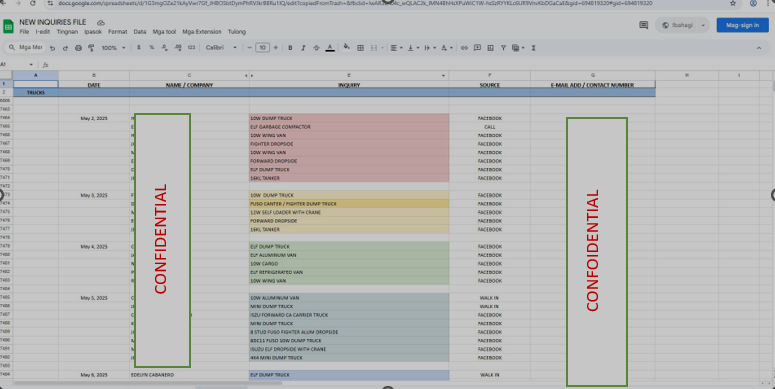This screenshot has height=389, width=775.
Task: Expand the Ibahagi share options arrow
Action: pos(703,25)
